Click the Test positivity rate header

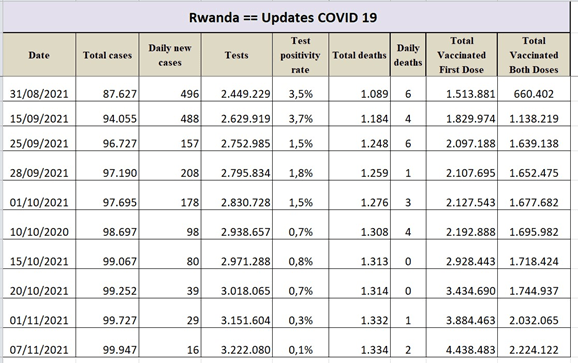click(x=300, y=55)
